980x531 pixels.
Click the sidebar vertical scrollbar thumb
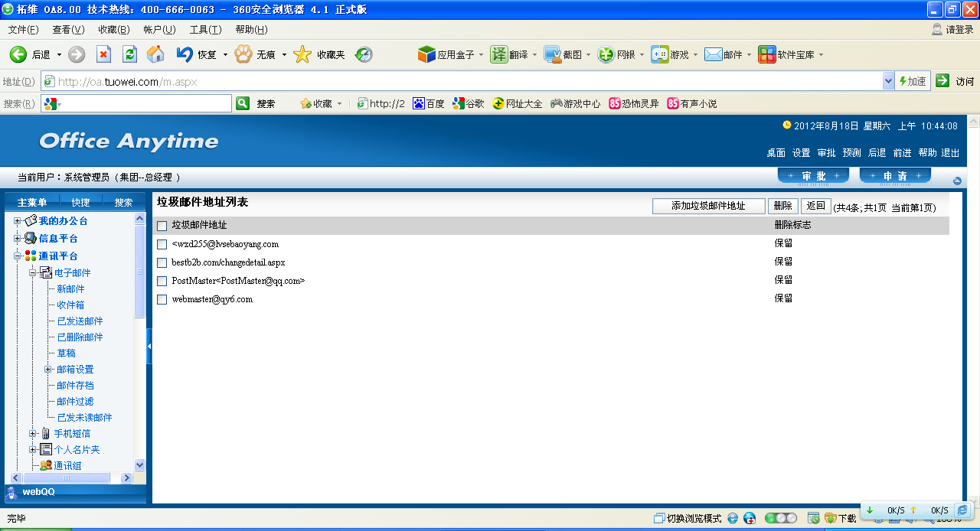coord(139,272)
